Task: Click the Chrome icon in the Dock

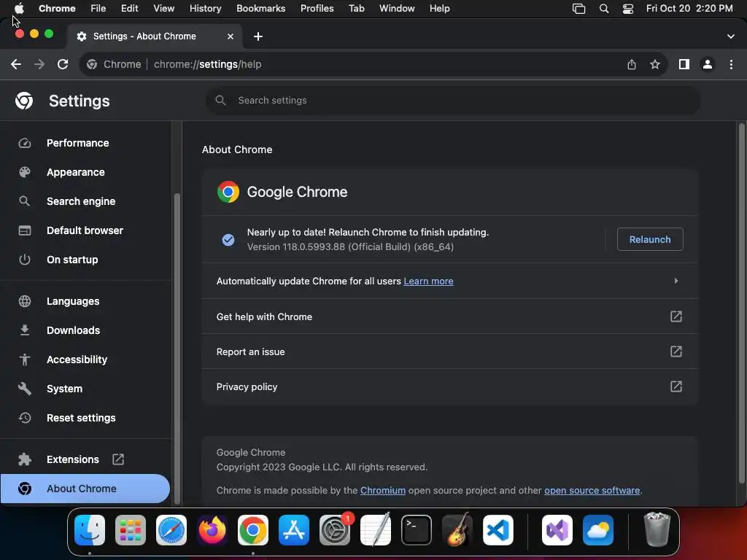Action: [253, 529]
